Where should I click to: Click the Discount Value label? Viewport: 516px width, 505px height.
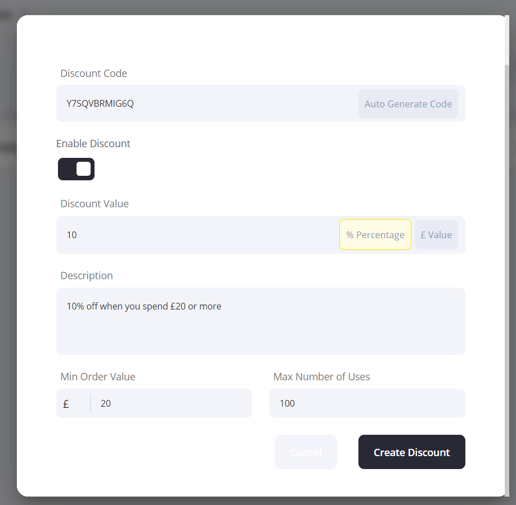coord(94,204)
